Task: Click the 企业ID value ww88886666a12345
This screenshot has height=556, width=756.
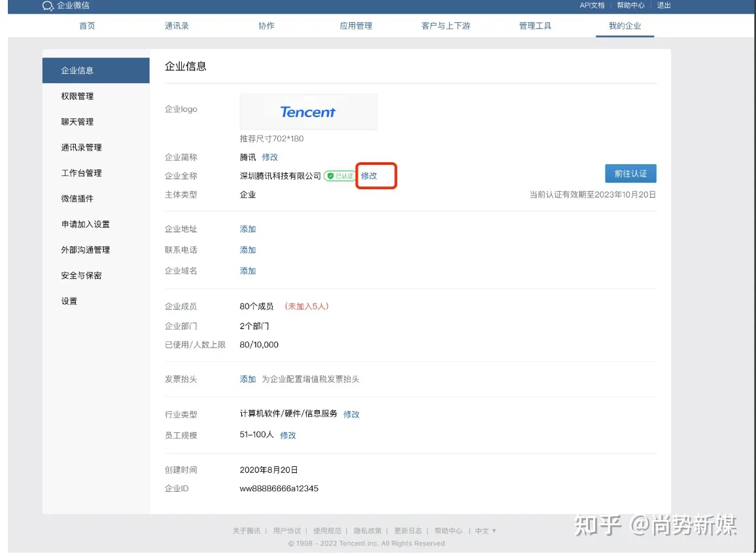Action: click(279, 489)
